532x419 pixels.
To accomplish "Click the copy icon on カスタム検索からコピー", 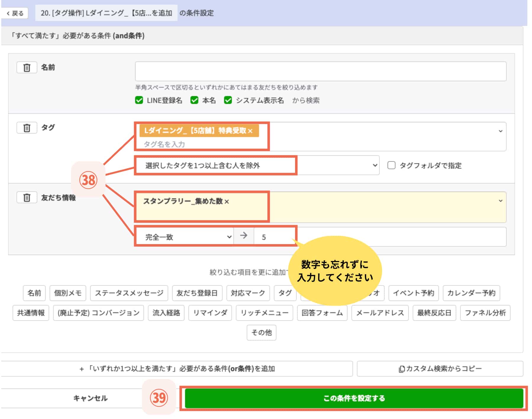I will coord(402,368).
